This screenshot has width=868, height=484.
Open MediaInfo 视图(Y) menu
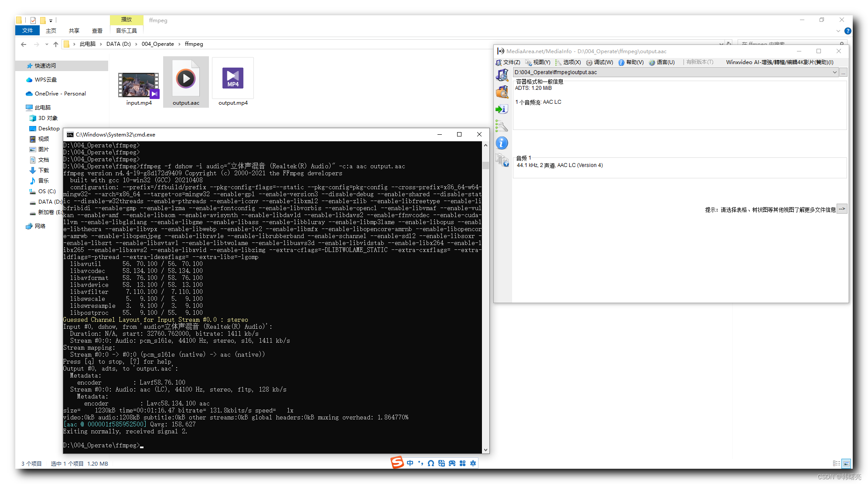[x=538, y=62]
